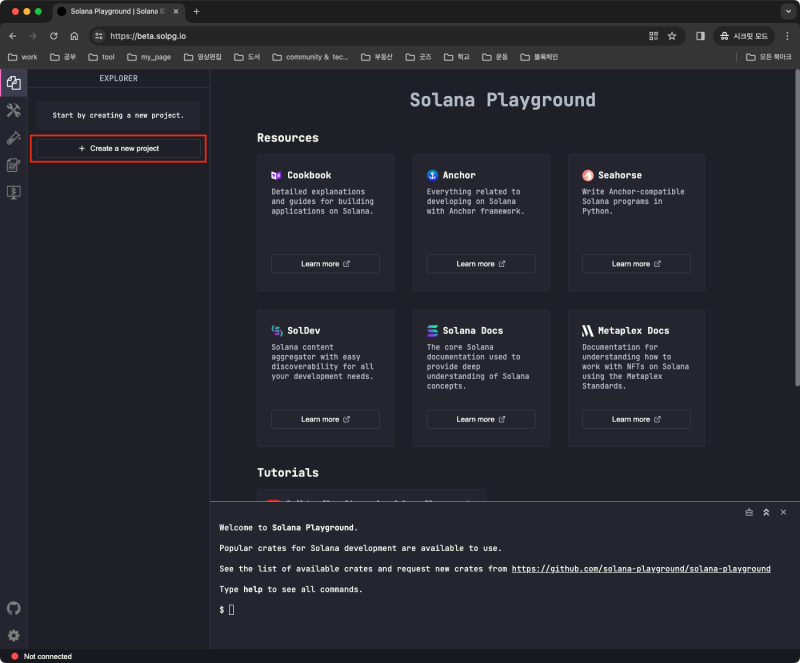Open the settings gear icon
800x663 pixels.
click(14, 635)
